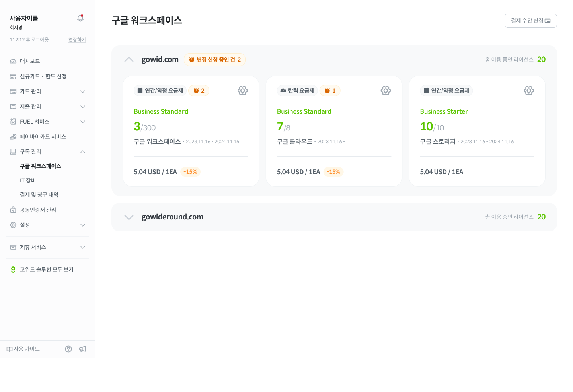This screenshot has height=392, width=573.
Task: Click the 지출 관리 list icon
Action: tap(13, 107)
